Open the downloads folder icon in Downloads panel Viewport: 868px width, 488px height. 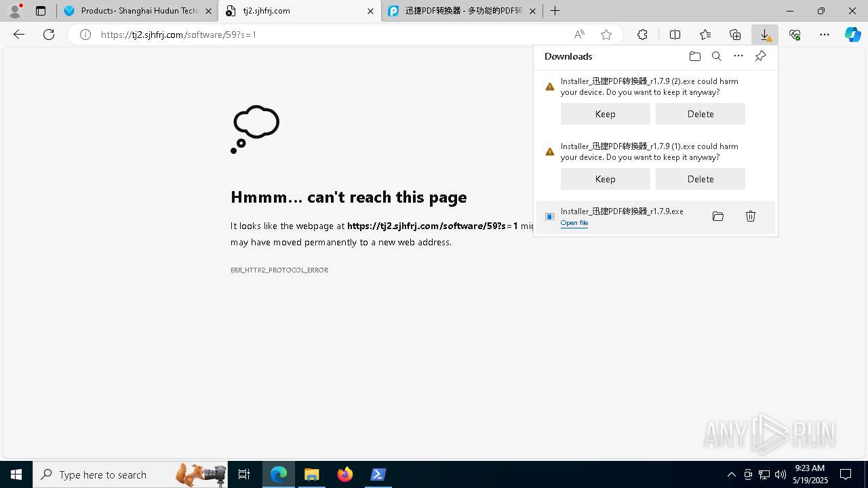coord(695,56)
